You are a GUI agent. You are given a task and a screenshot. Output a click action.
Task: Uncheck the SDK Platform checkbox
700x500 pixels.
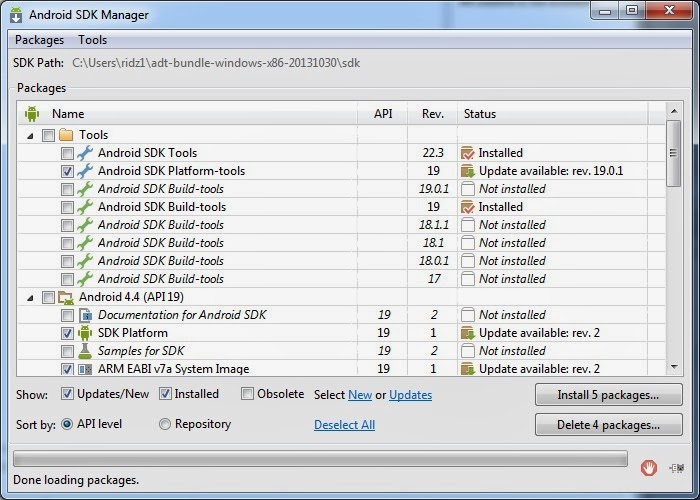tap(67, 333)
